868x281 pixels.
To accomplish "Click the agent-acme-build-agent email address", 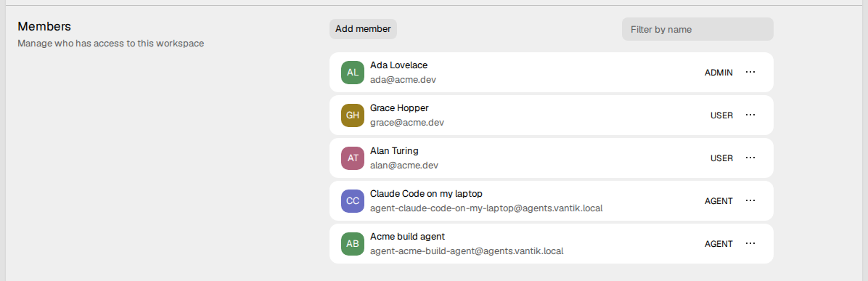I will (x=467, y=251).
